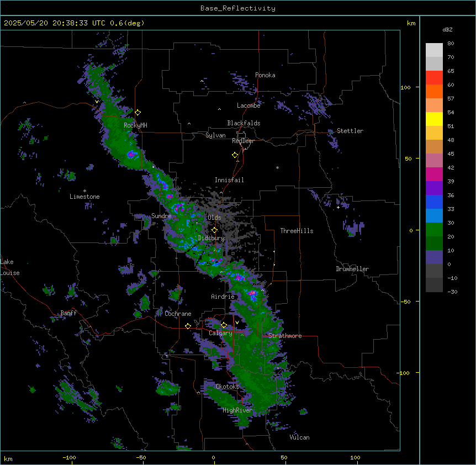Click the Base_Reflectivity title text
The image size is (476, 465).
pos(238,8)
